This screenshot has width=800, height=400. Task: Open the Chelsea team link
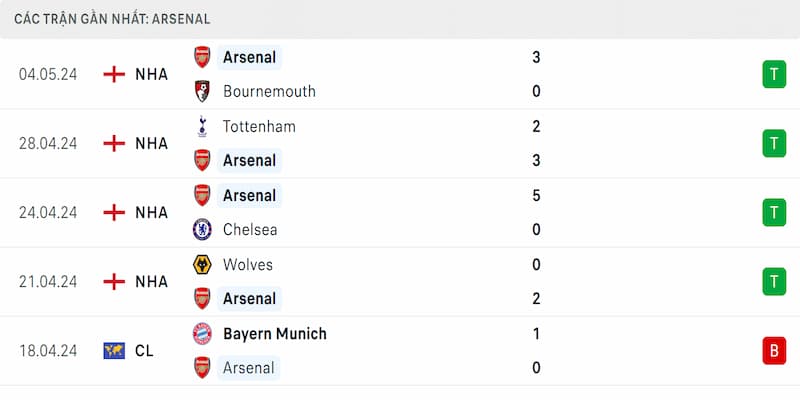[x=250, y=229]
